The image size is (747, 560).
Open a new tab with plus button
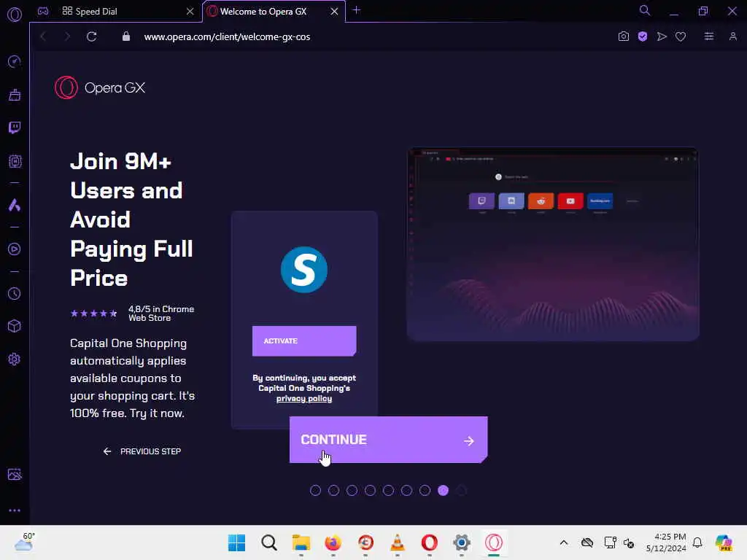click(356, 10)
